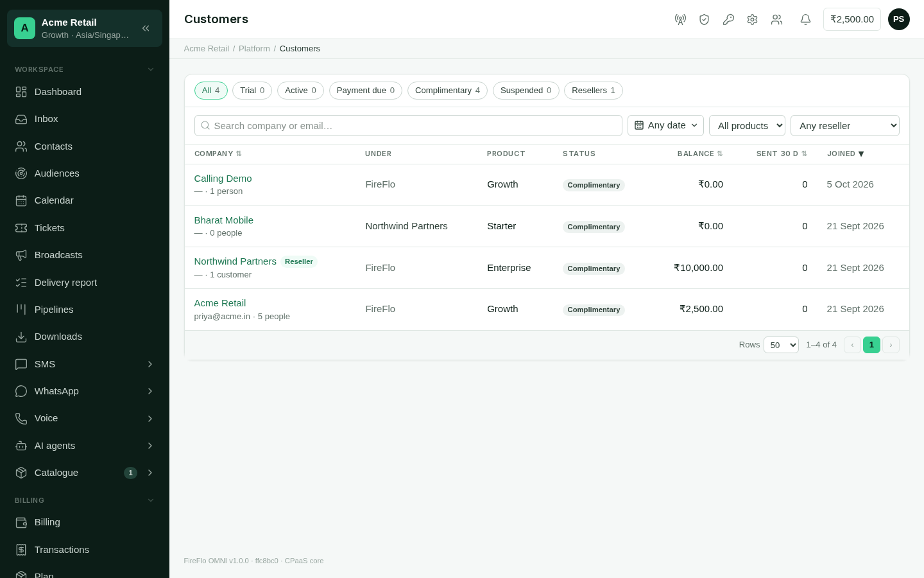
Task: Open the broadcast antenna icon in header
Action: tap(680, 19)
